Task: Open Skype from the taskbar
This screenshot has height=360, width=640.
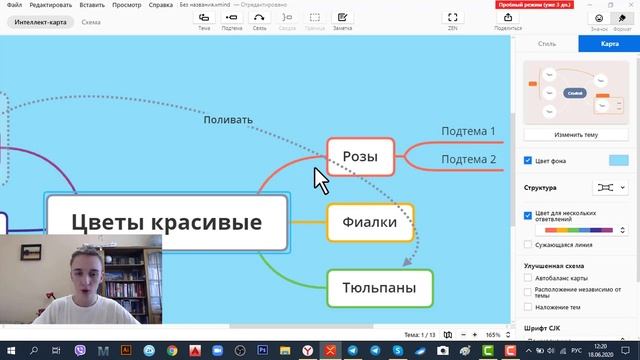Action: [398, 351]
